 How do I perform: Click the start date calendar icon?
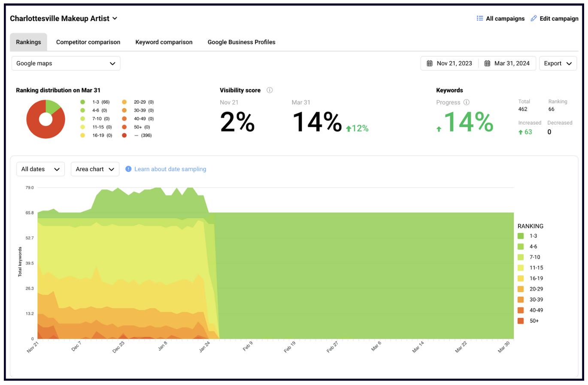click(x=430, y=64)
